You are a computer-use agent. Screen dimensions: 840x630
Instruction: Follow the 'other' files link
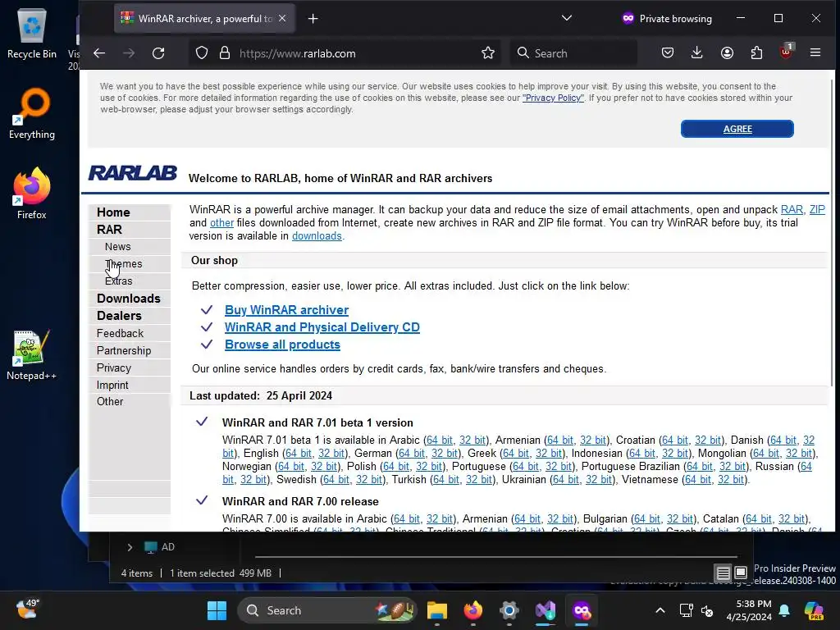221,222
